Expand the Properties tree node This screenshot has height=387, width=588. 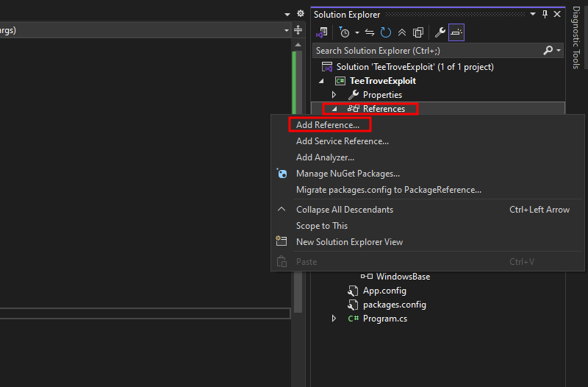(x=334, y=95)
